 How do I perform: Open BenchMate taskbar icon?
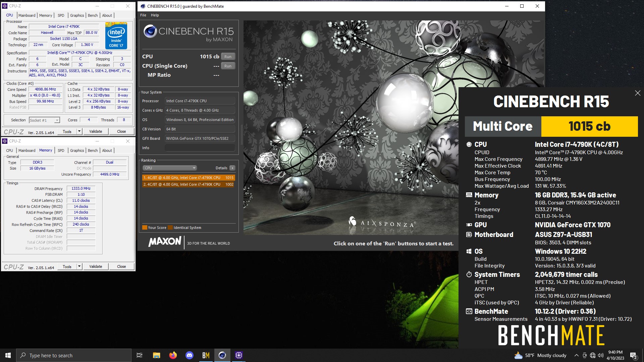[206, 355]
